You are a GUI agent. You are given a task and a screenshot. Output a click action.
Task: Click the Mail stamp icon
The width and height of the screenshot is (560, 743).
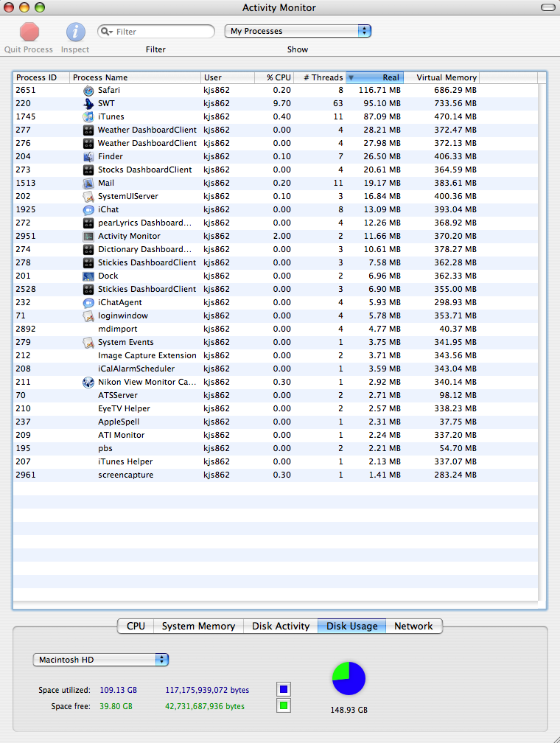point(88,184)
